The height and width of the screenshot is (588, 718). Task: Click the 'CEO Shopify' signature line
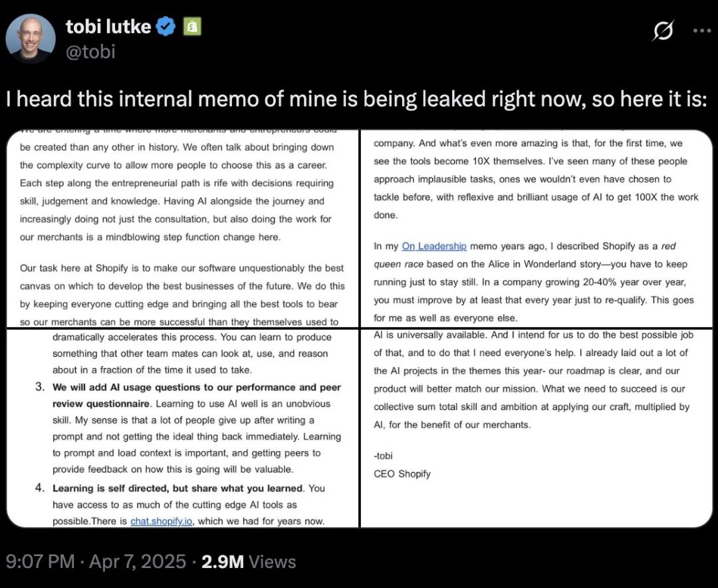click(402, 474)
